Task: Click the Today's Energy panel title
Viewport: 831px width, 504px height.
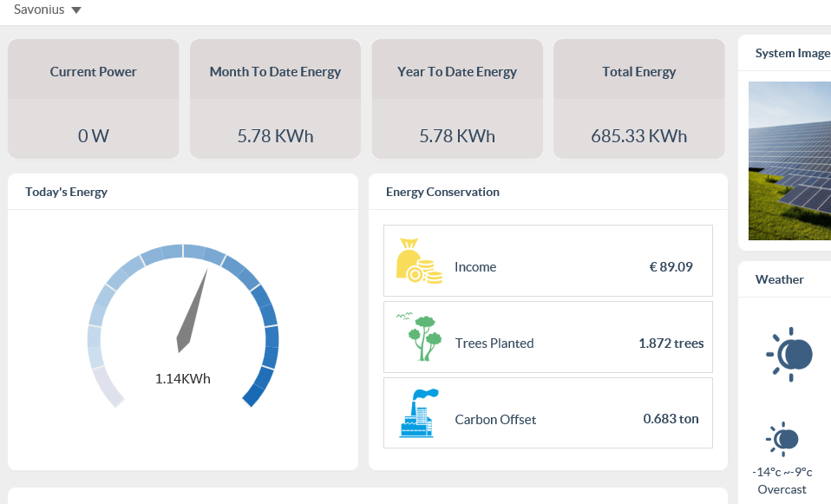Action: 66,192
